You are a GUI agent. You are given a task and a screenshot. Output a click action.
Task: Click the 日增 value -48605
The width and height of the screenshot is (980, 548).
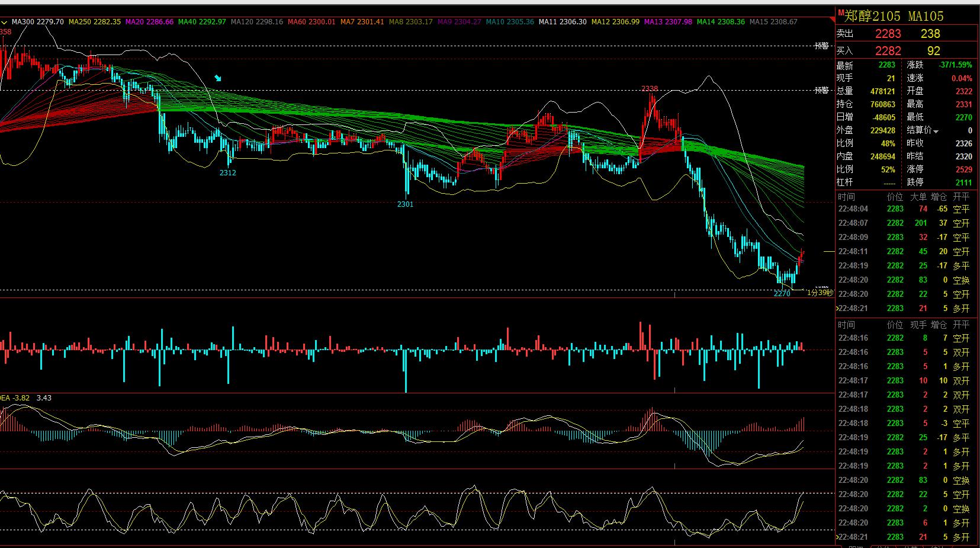click(882, 117)
